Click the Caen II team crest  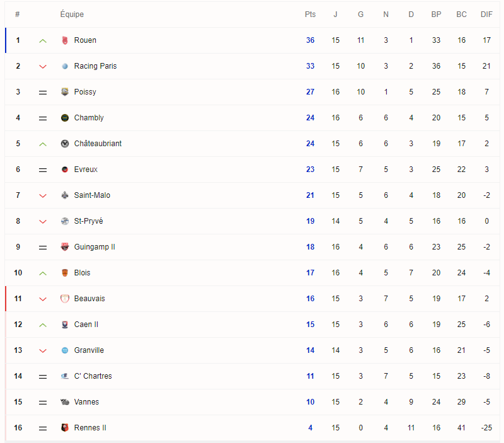pyautogui.click(x=64, y=325)
